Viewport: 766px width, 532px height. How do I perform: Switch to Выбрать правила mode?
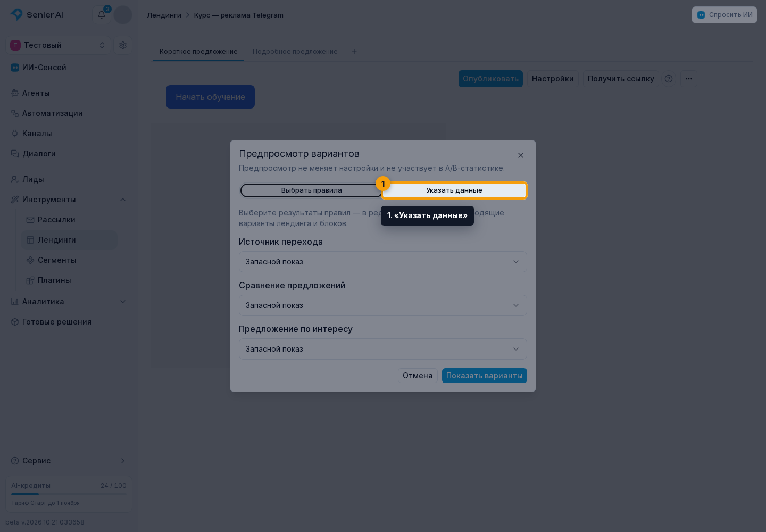[312, 190]
